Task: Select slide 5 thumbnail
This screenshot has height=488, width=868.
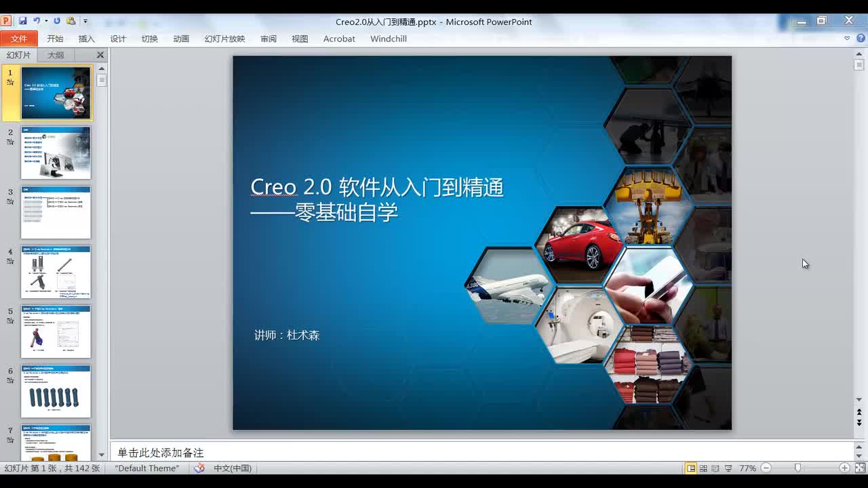Action: point(56,331)
